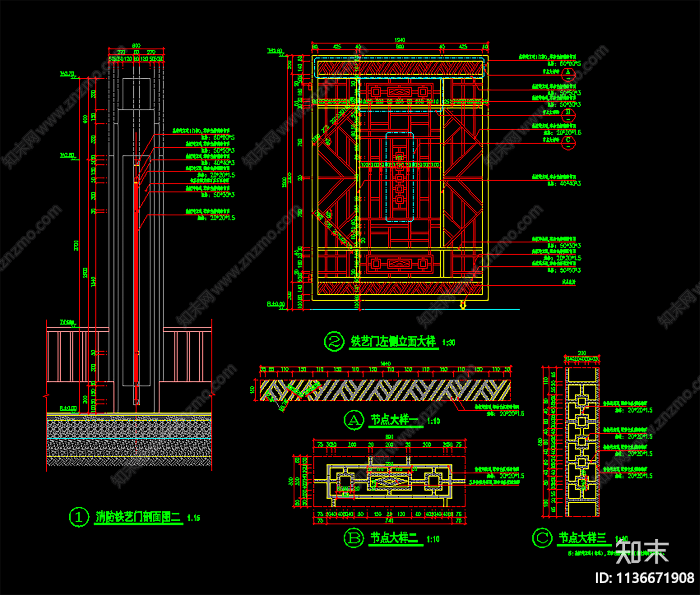
Task: Click the circled A marker beside 节点大样一
Action: click(x=354, y=420)
